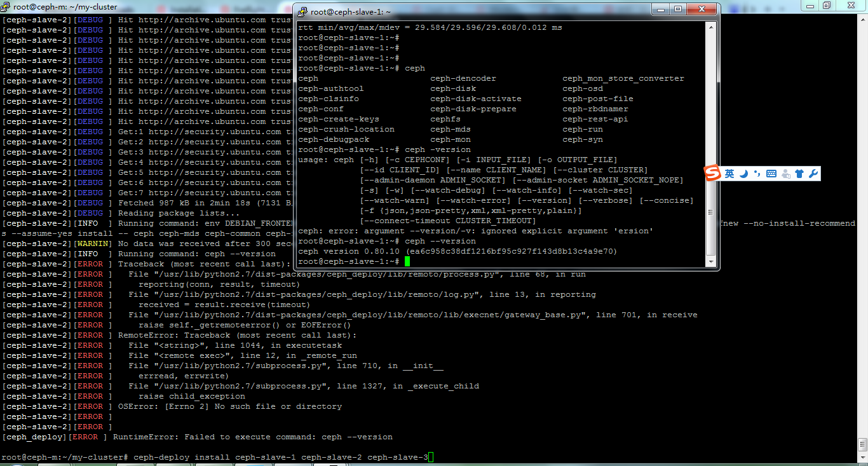This screenshot has height=466, width=868.
Task: Toggle the punctuation mode icon on IME bar
Action: pyautogui.click(x=757, y=174)
